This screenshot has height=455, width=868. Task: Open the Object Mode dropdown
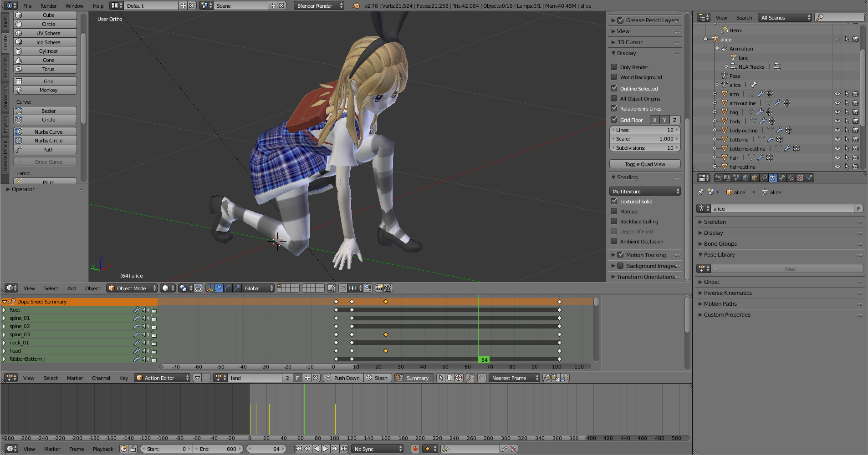[132, 288]
